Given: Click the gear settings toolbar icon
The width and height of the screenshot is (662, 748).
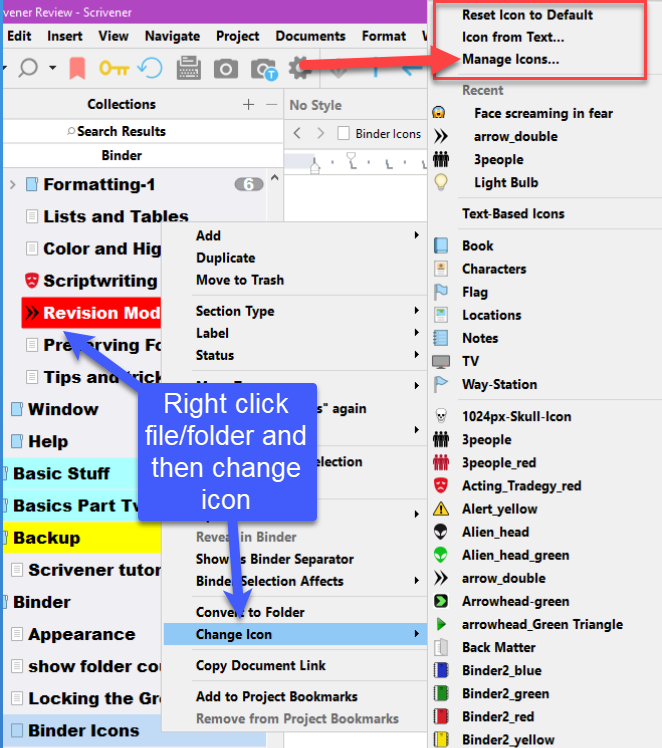Looking at the screenshot, I should pyautogui.click(x=300, y=68).
